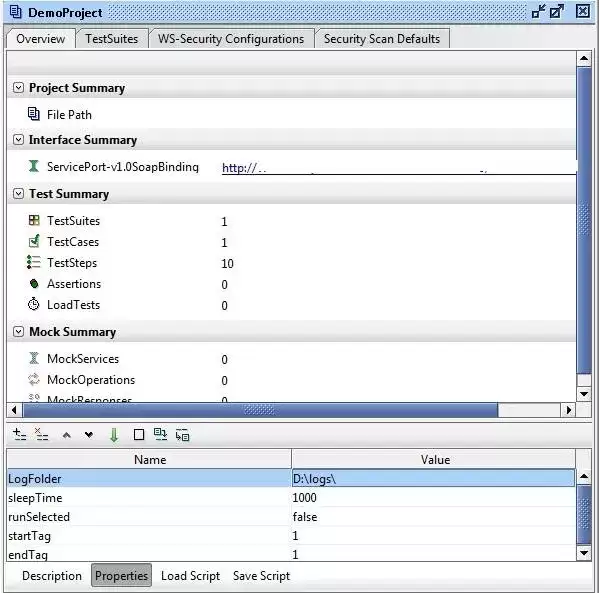Viewport: 599px width, 593px height.
Task: Remove the selected property using delete icon
Action: point(41,434)
